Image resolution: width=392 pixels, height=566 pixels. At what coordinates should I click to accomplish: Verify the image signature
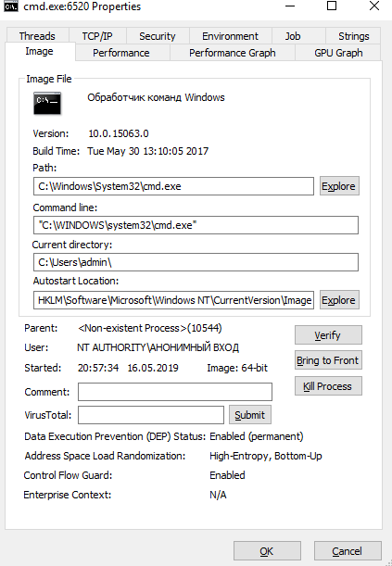coord(328,335)
